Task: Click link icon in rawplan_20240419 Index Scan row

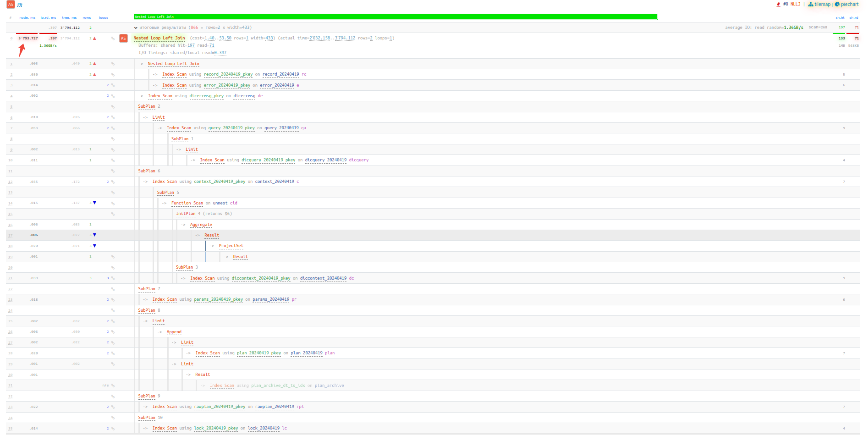Action: (x=113, y=407)
